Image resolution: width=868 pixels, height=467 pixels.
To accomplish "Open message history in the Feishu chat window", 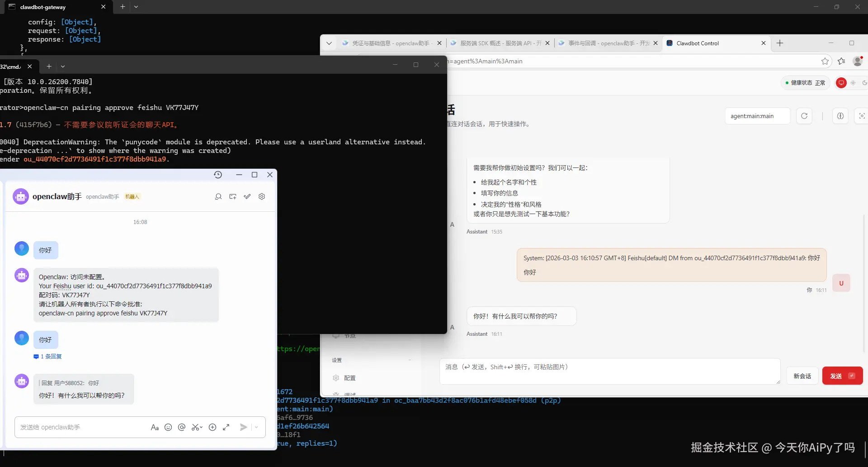I will (218, 175).
